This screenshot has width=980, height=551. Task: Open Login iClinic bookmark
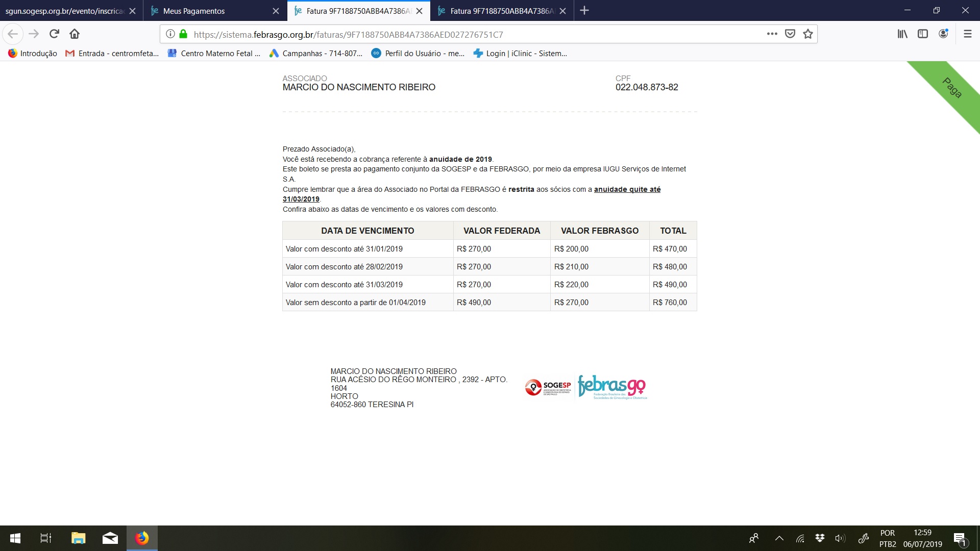point(520,54)
